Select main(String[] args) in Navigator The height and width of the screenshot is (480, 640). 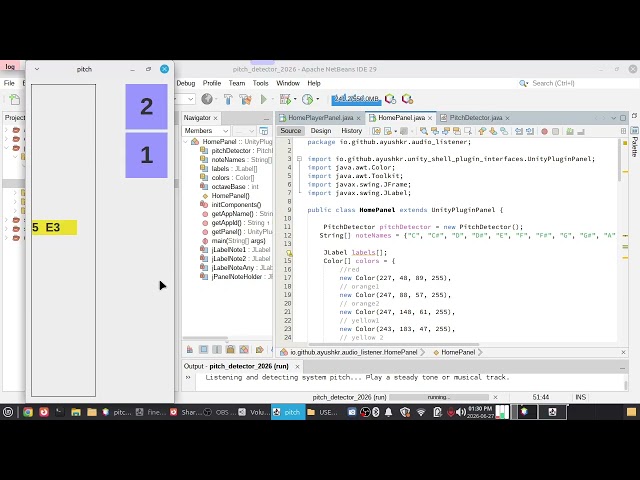point(233,240)
